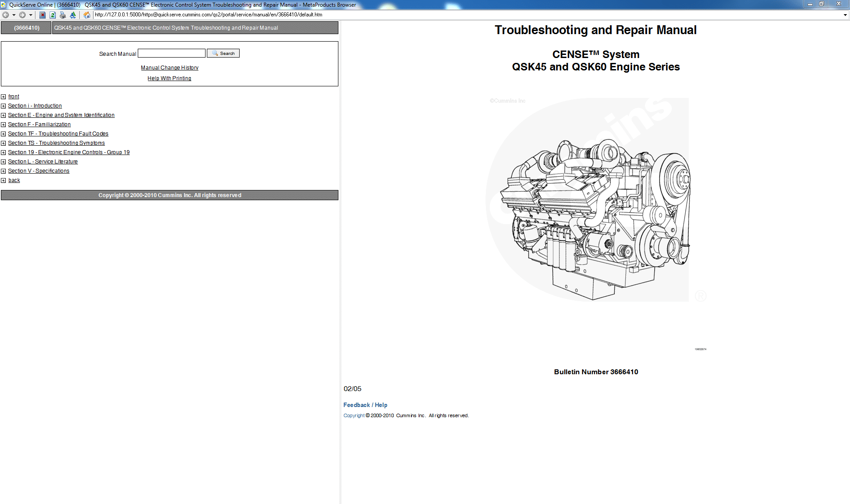
Task: Expand the Section TF - Troubleshooting Fault Codes node
Action: (x=4, y=133)
